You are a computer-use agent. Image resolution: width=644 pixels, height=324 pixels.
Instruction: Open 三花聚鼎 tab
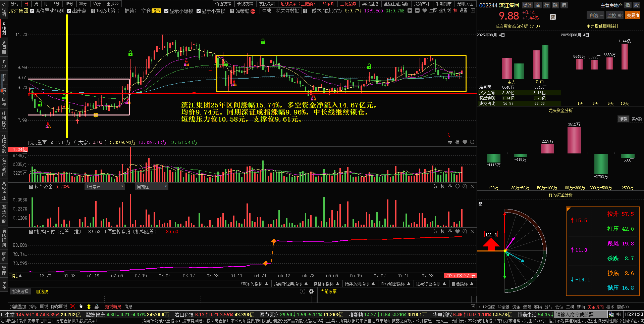click(x=348, y=4)
